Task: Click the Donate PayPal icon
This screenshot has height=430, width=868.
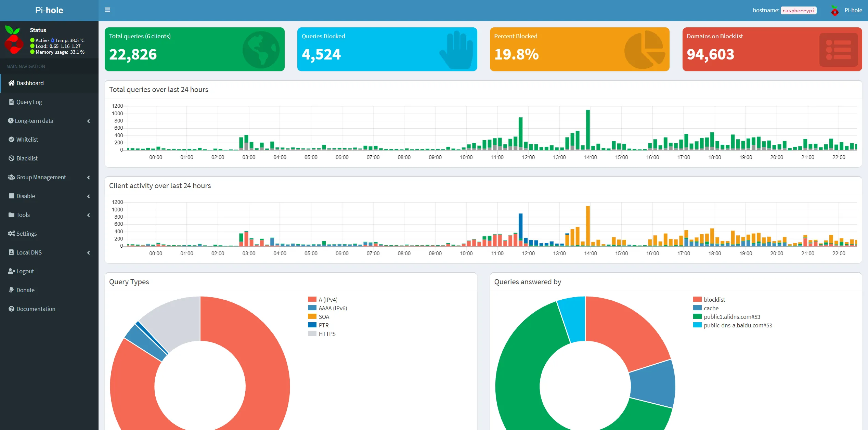Action: tap(11, 290)
